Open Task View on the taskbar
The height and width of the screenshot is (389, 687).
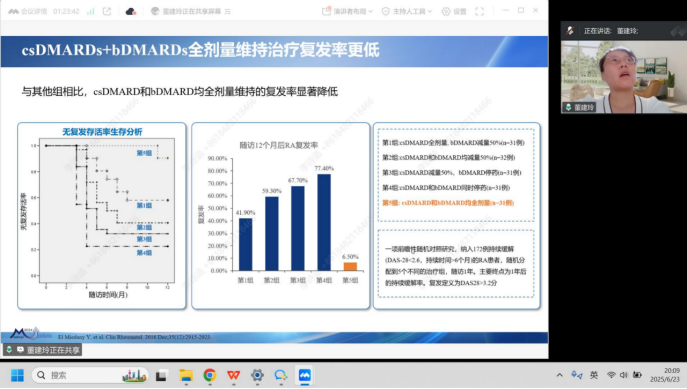coord(161,375)
